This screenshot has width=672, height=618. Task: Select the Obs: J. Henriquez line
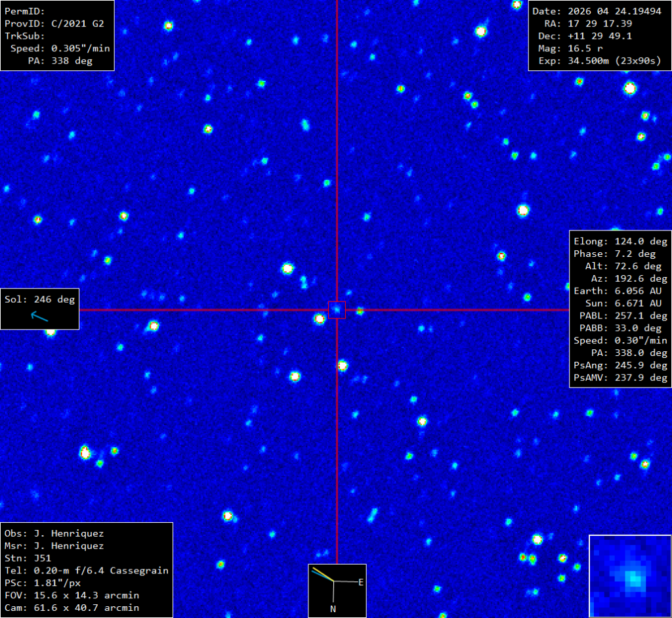(x=54, y=533)
